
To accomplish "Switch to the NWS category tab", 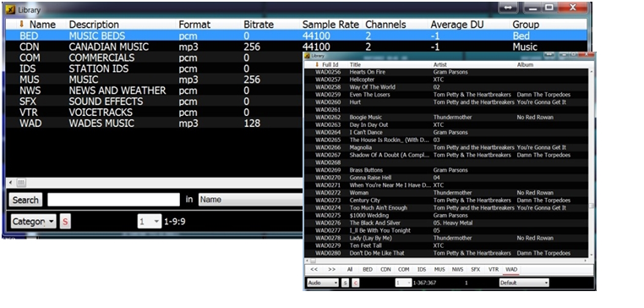I will pyautogui.click(x=457, y=270).
